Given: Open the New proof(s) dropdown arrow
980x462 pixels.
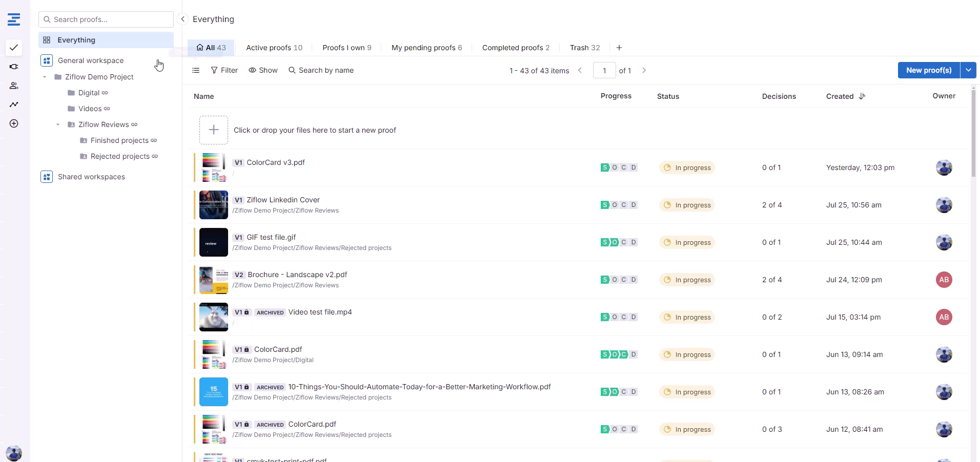Looking at the screenshot, I should (x=968, y=70).
